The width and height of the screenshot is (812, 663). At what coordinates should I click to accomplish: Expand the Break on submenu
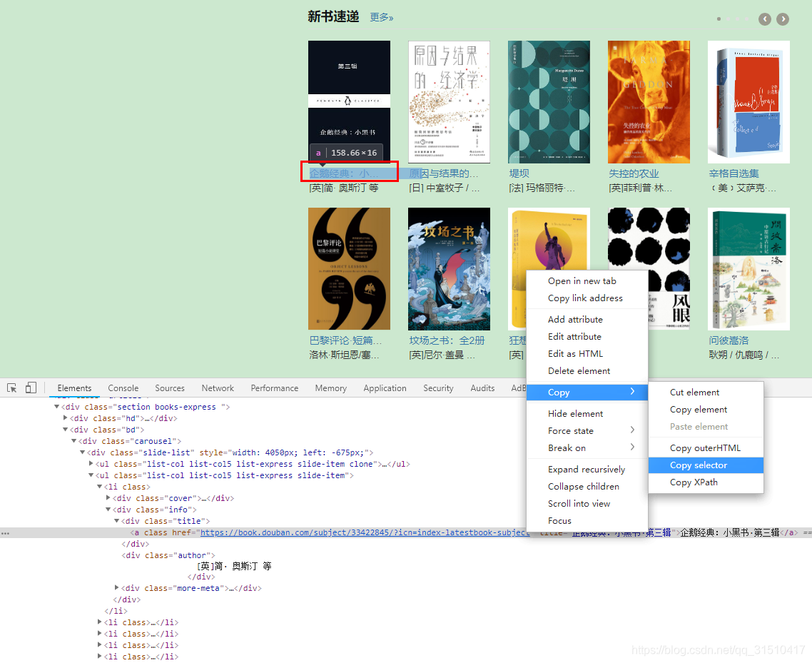[587, 448]
